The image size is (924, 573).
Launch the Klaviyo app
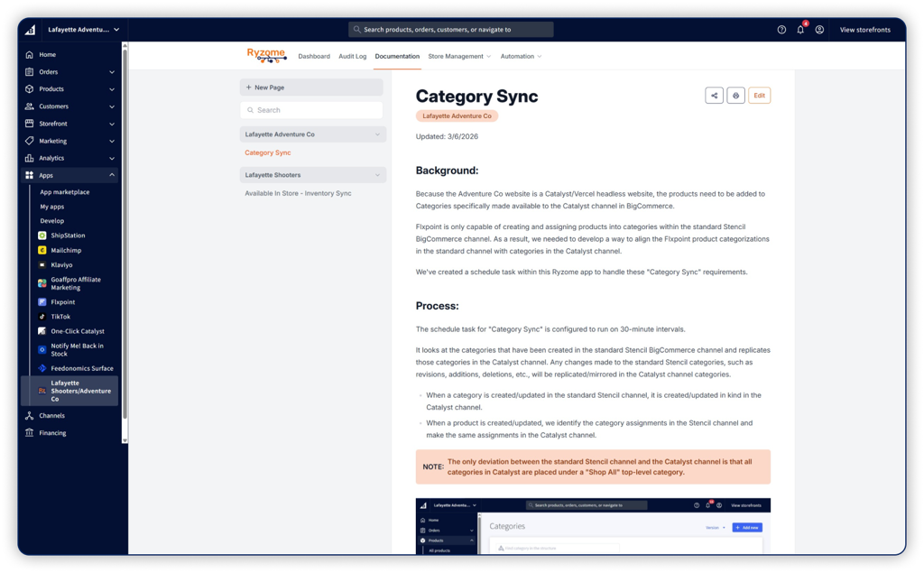62,265
